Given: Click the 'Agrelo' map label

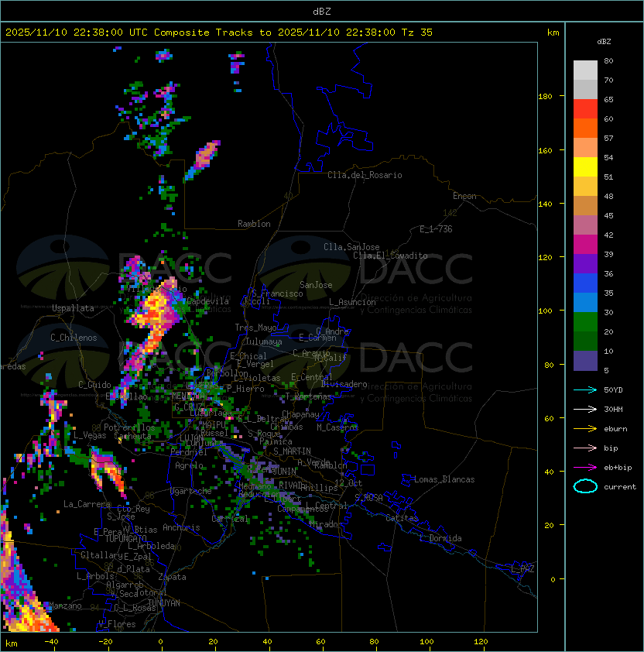Looking at the screenshot, I should (189, 465).
